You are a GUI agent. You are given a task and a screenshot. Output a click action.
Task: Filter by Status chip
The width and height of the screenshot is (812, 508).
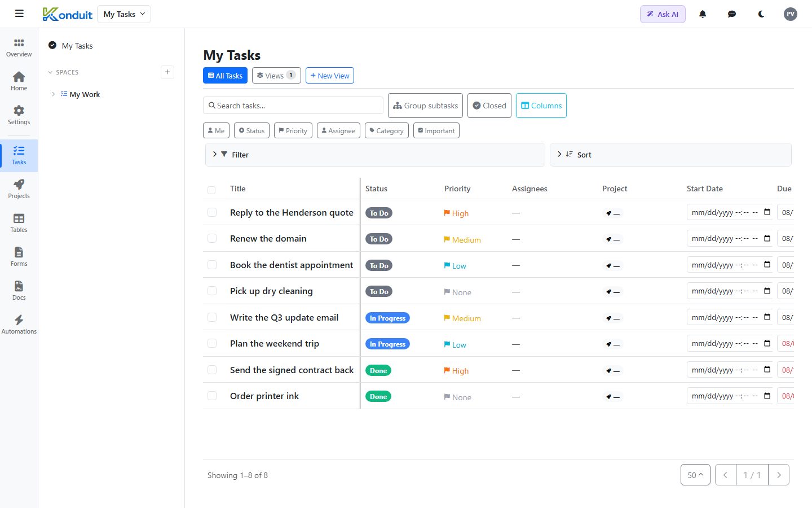click(x=251, y=130)
